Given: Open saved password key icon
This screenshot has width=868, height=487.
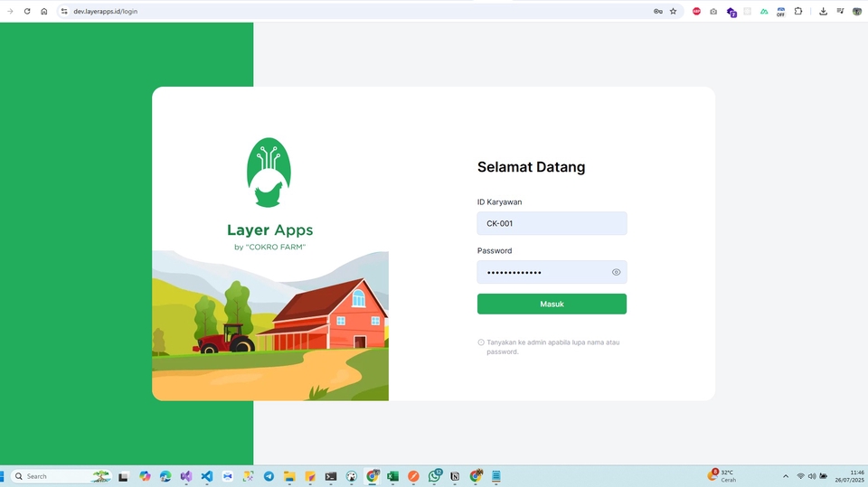Looking at the screenshot, I should click(x=658, y=11).
